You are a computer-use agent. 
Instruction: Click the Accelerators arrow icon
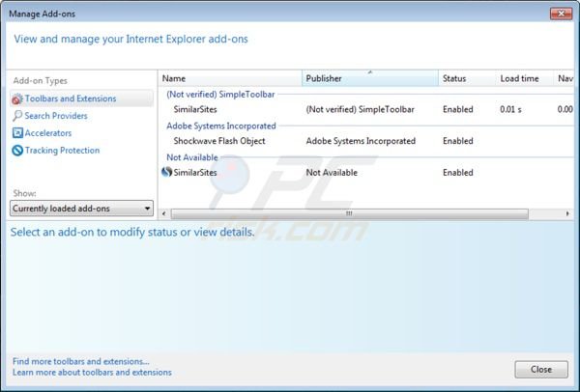click(x=17, y=133)
